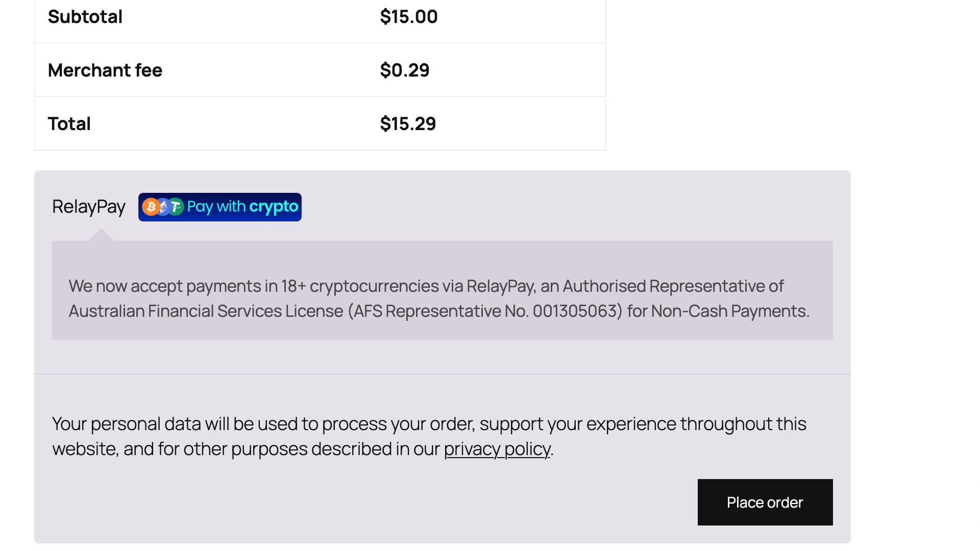Select the RelayPay payment method label
Image resolution: width=980 pixels, height=551 pixels.
tap(89, 207)
